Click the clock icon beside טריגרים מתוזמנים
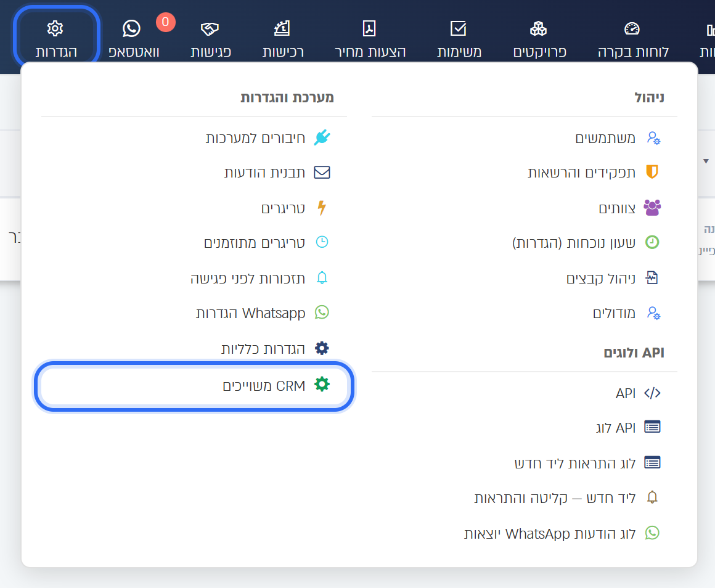Viewport: 715px width, 588px height. click(322, 242)
